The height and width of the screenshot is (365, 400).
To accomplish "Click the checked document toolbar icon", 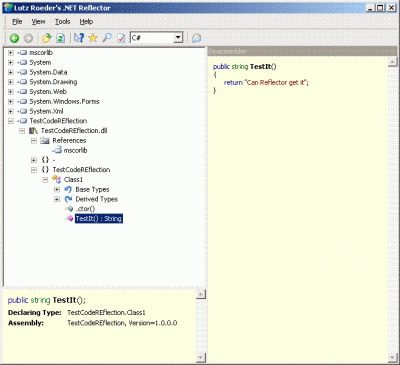I will [x=121, y=38].
